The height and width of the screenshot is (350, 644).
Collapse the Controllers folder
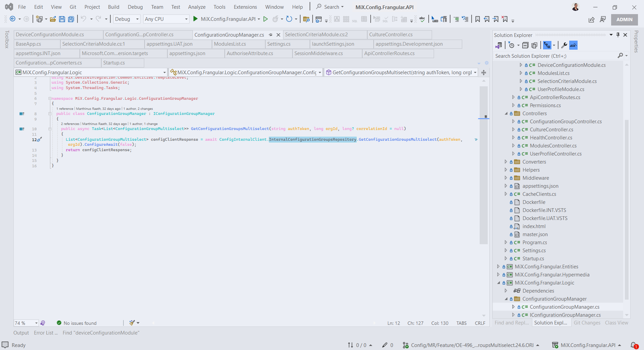[x=506, y=114]
